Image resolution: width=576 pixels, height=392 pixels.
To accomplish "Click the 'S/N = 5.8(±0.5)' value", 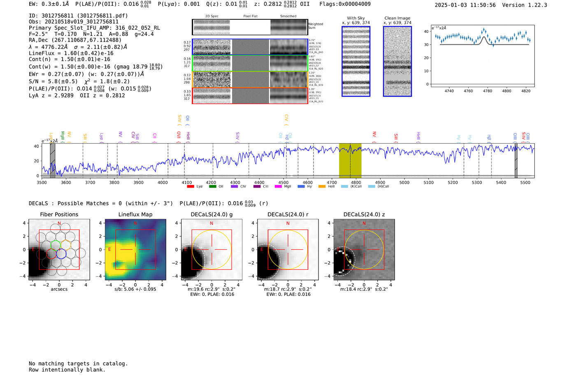I will pyautogui.click(x=53, y=81).
